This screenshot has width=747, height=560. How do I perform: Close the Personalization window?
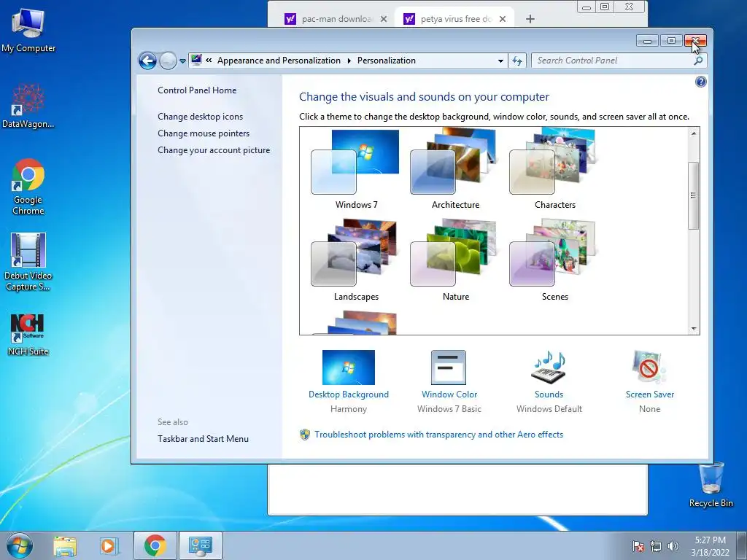point(695,41)
